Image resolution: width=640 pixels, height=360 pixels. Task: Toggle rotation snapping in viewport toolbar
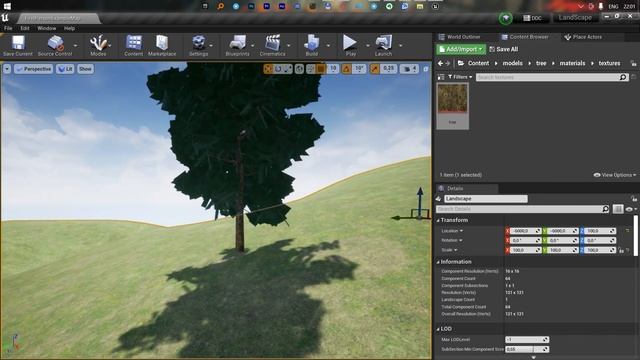(x=346, y=69)
